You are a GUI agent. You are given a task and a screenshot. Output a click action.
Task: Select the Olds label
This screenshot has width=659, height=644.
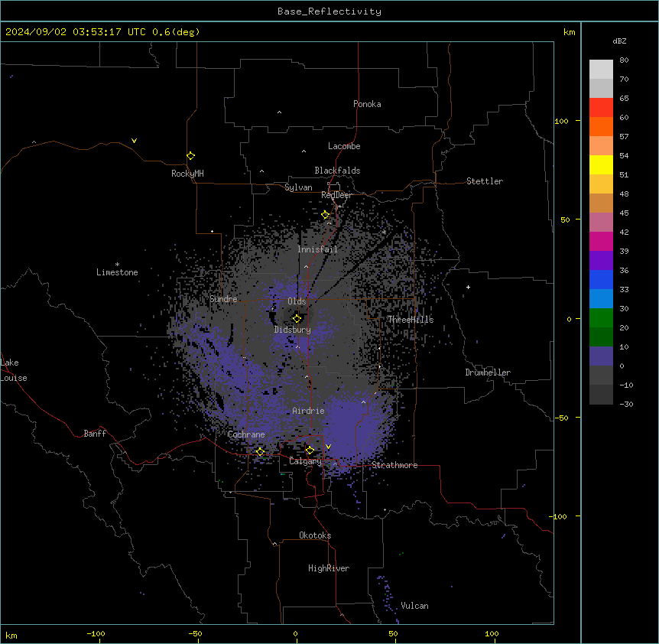coord(297,301)
